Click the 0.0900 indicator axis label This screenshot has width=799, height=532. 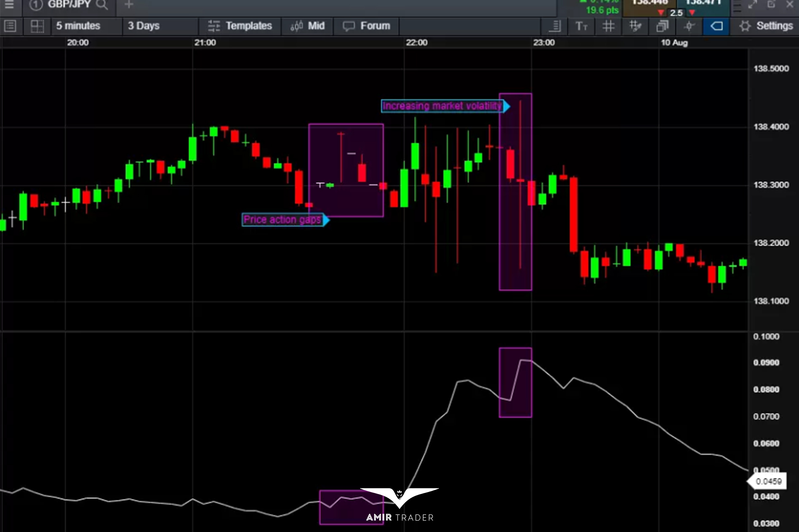766,363
